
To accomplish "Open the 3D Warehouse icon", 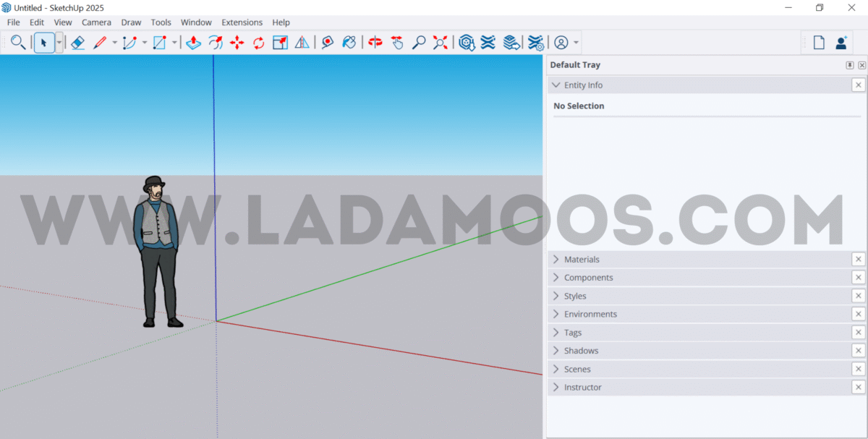I will click(x=467, y=43).
